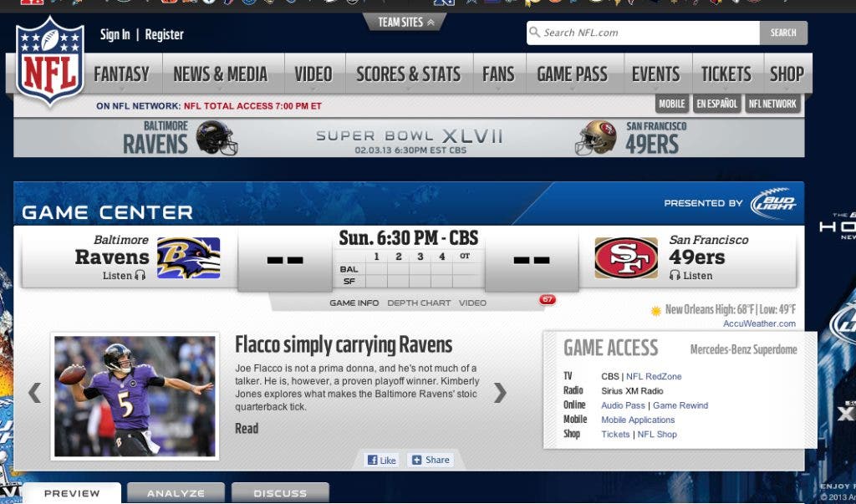Image resolution: width=856 pixels, height=504 pixels.
Task: Click the NFL NETWORK button
Action: click(772, 104)
